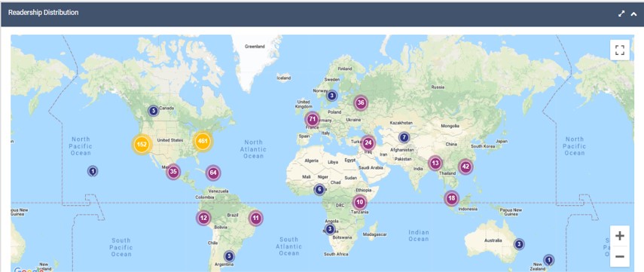Open the 71 cluster over France
Viewport: 644px width, 272px height.
click(x=312, y=120)
